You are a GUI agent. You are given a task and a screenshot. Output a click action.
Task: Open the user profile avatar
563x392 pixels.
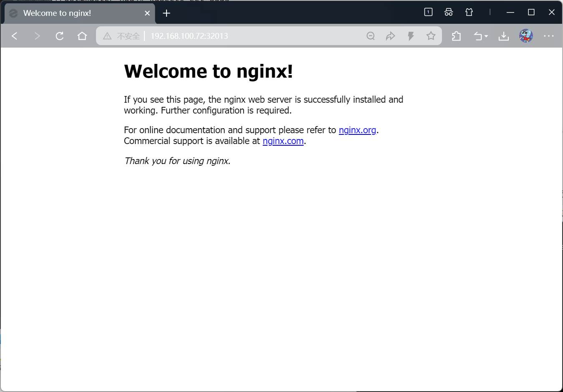(x=526, y=36)
